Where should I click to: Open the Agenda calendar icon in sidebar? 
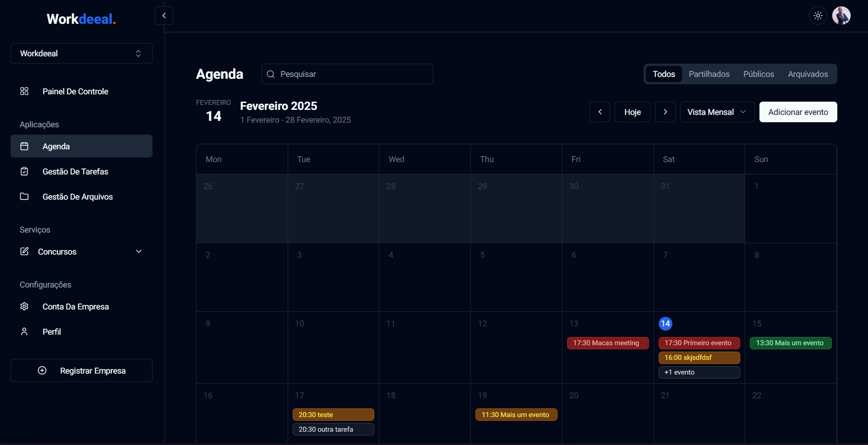[24, 146]
